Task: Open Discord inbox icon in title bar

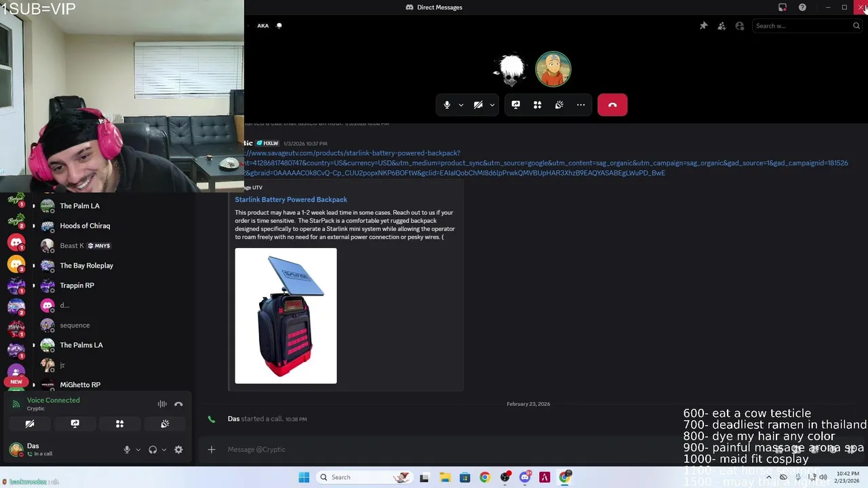Action: click(783, 7)
